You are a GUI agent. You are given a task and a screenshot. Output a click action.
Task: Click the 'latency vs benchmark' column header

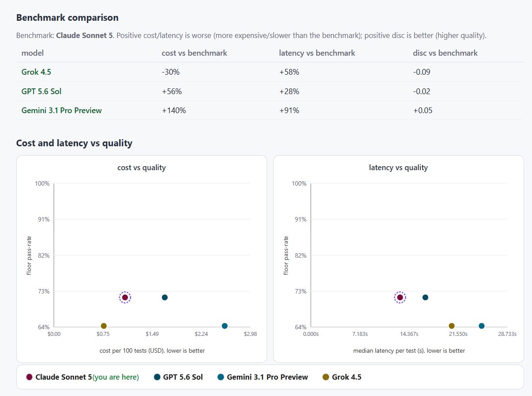(x=317, y=53)
